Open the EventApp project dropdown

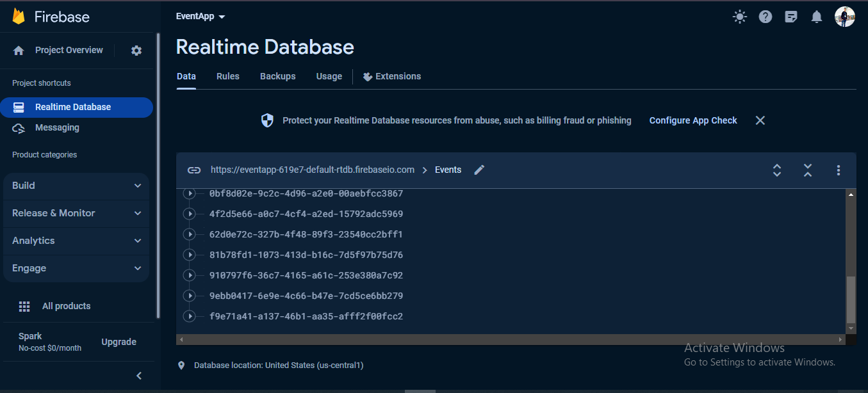[201, 17]
